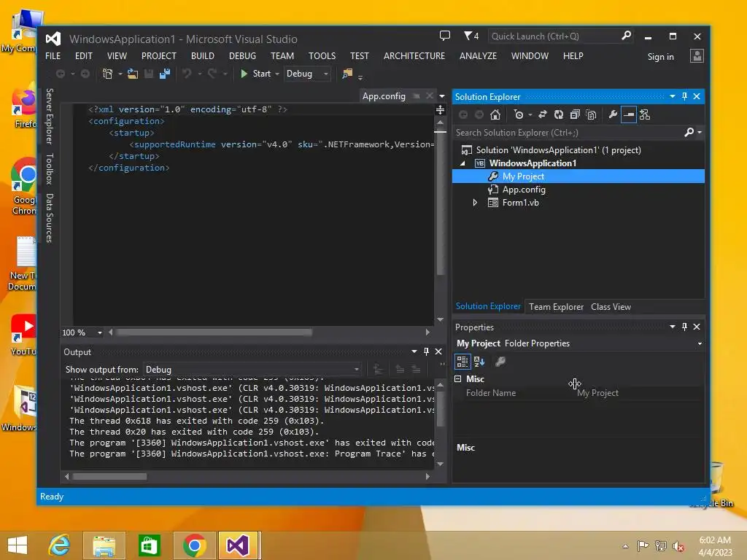Click the Output horizontal scrollbar thumb

(109, 477)
